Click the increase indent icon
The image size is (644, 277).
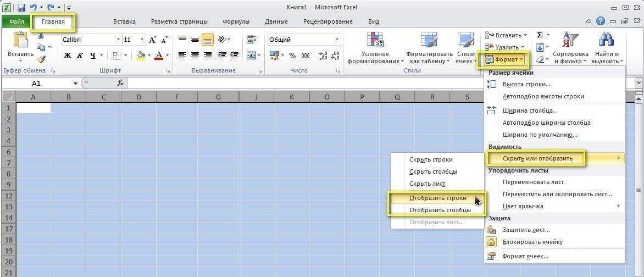[235, 55]
